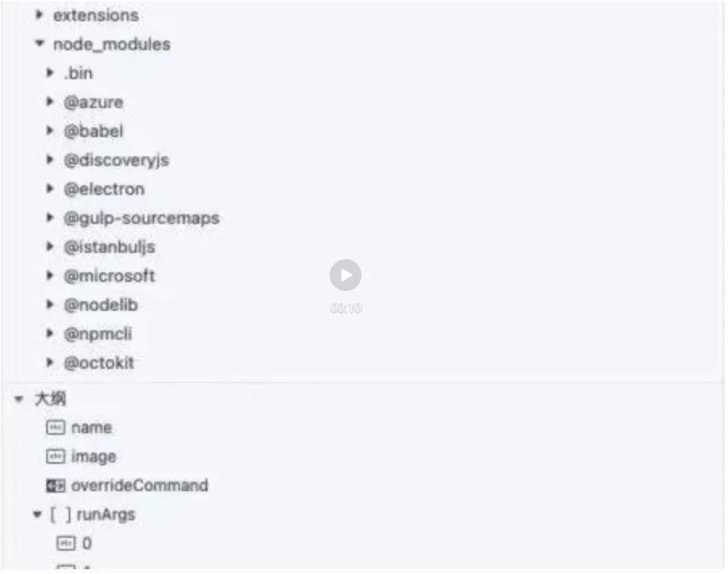728x574 pixels.
Task: Click the string icon beside image
Action: 55,457
